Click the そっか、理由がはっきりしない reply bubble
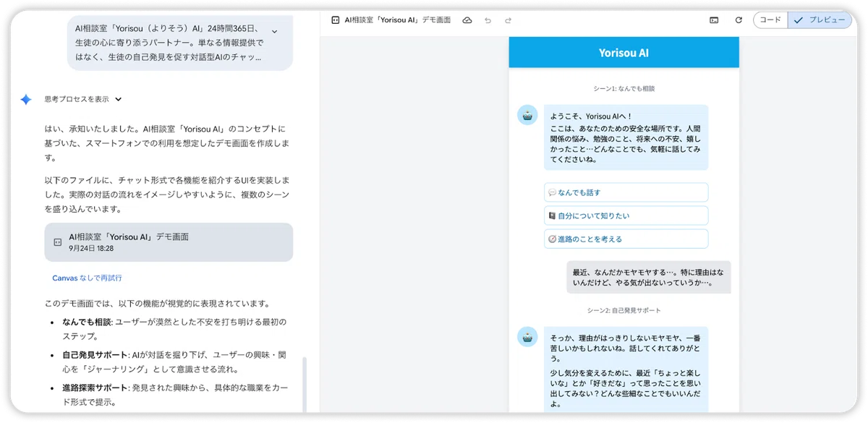Screen dimensions: 868x423 coord(626,369)
